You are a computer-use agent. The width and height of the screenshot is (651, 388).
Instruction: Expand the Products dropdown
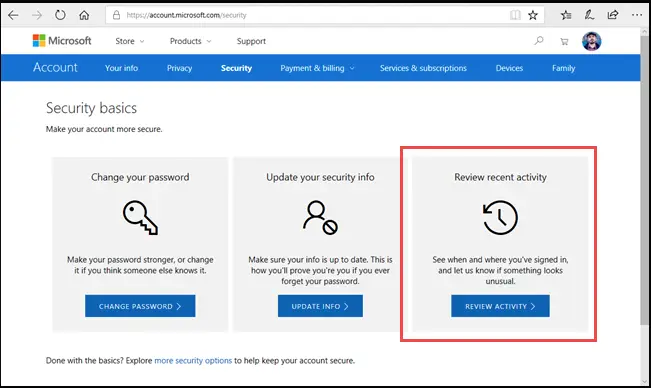click(x=191, y=41)
